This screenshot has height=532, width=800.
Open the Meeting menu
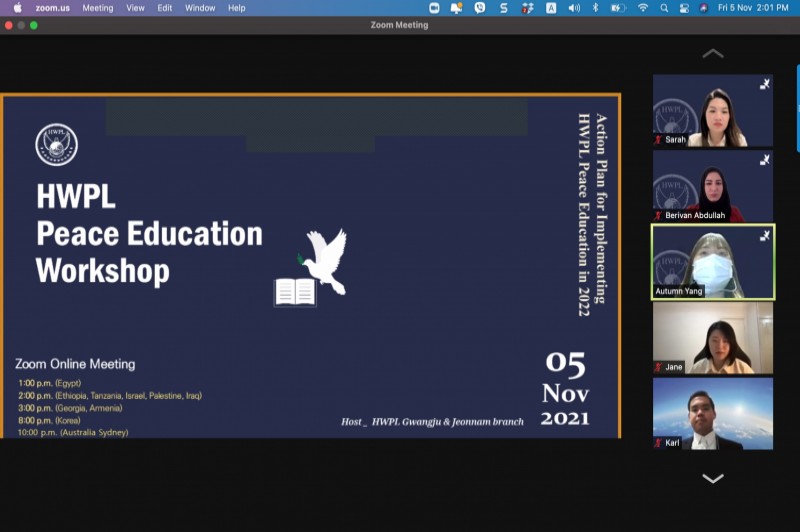point(97,8)
